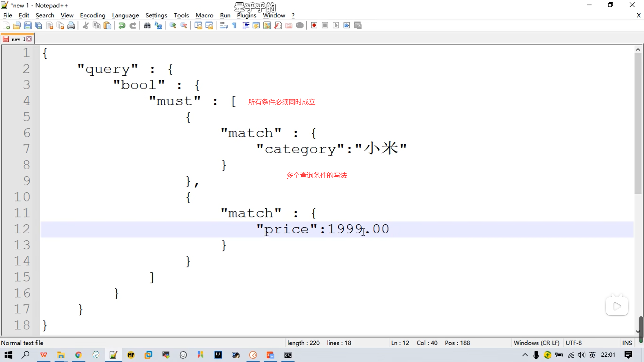Show hidden system tray icons chevron

[525, 355]
